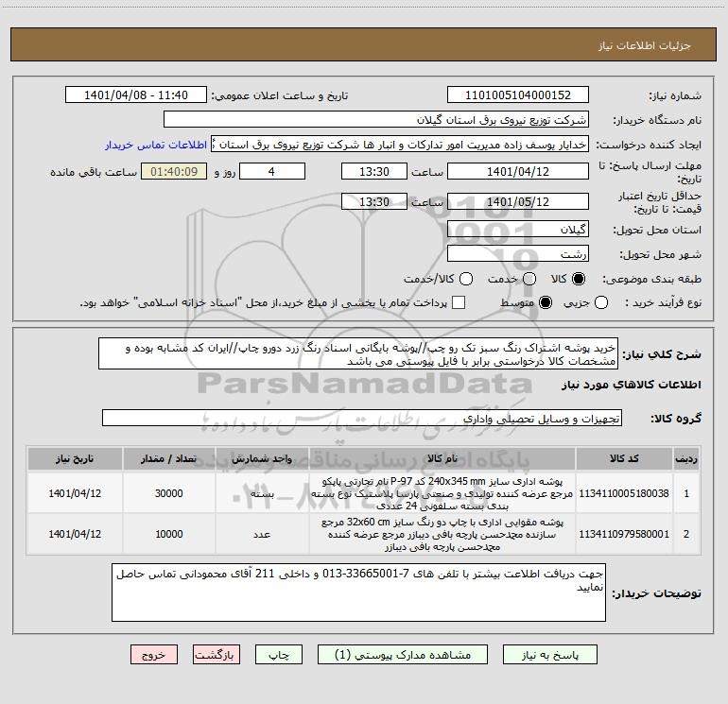Click the price validity date 1401/05/12 field
The height and width of the screenshot is (704, 728).
[x=518, y=201]
